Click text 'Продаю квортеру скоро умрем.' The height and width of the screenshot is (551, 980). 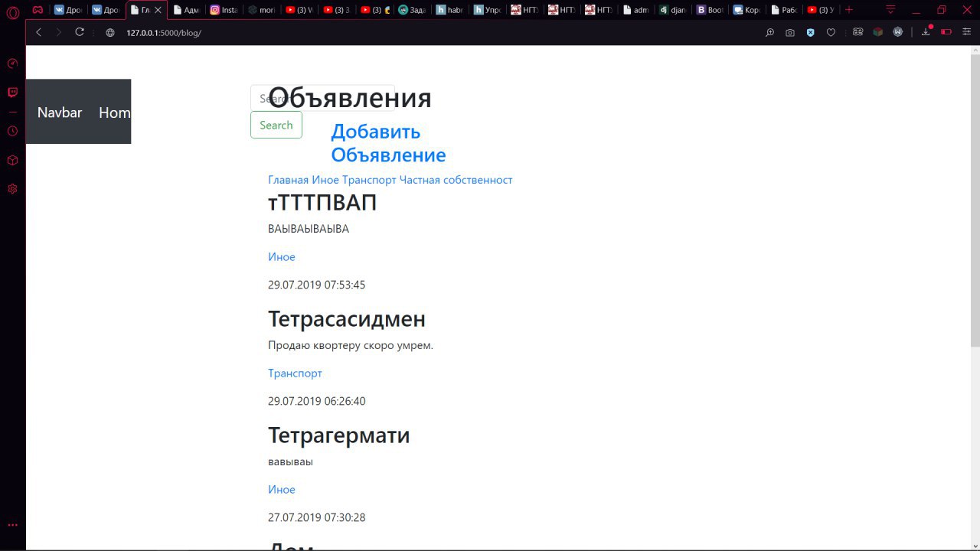[351, 346]
